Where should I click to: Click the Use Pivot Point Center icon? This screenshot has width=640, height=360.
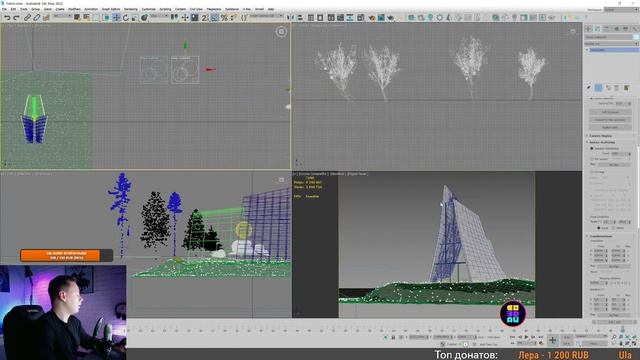(x=175, y=18)
